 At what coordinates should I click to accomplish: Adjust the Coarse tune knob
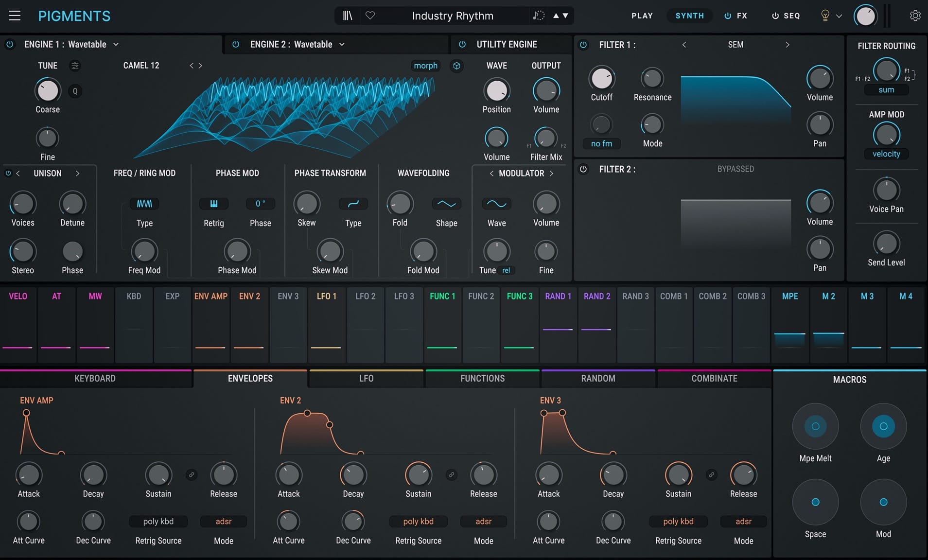(48, 90)
